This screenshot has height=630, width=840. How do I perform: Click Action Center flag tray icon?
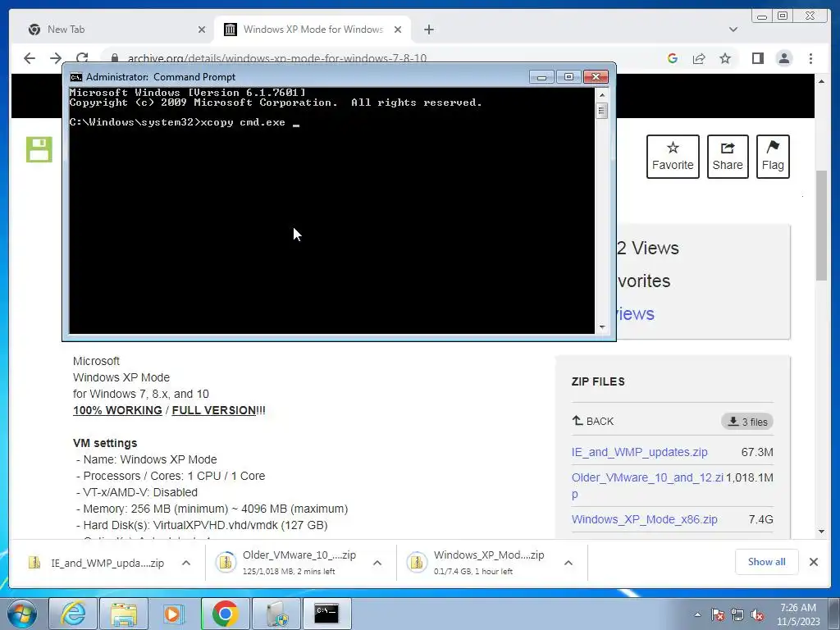[x=718, y=614]
